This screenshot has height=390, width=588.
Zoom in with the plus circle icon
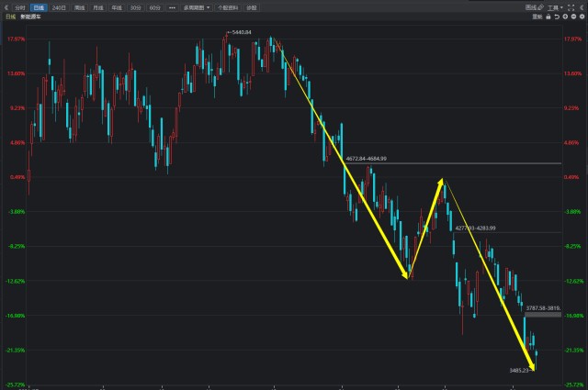point(565,17)
